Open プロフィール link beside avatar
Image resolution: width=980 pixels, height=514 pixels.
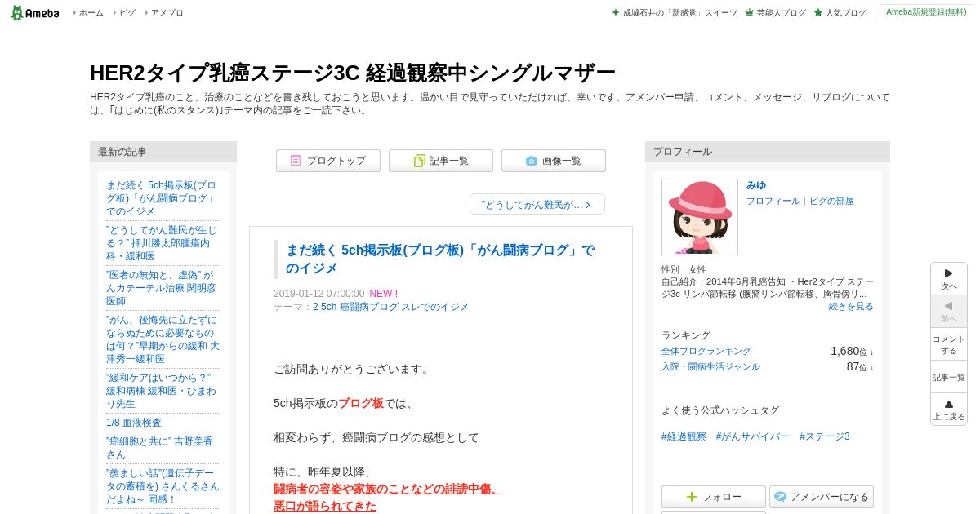click(x=773, y=201)
